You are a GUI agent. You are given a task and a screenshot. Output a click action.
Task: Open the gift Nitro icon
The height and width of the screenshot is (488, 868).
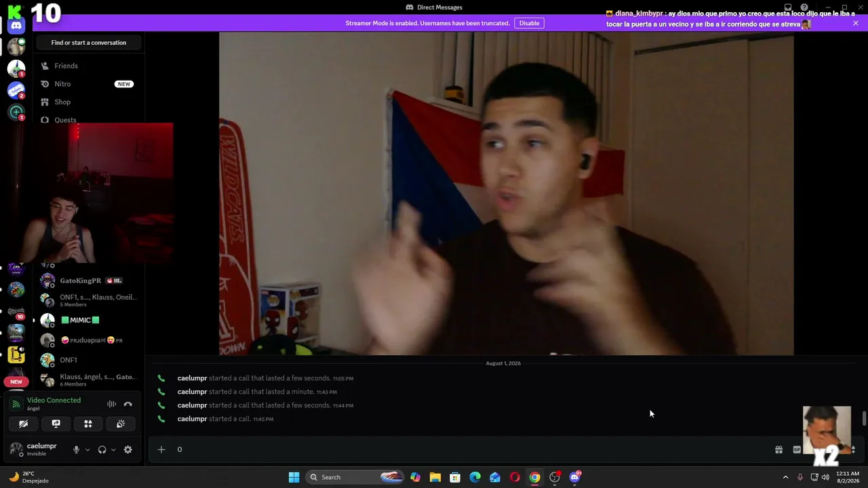(779, 449)
